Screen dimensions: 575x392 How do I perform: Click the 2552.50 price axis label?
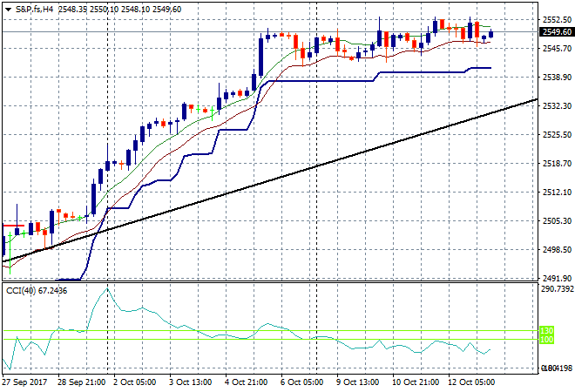tap(557, 19)
